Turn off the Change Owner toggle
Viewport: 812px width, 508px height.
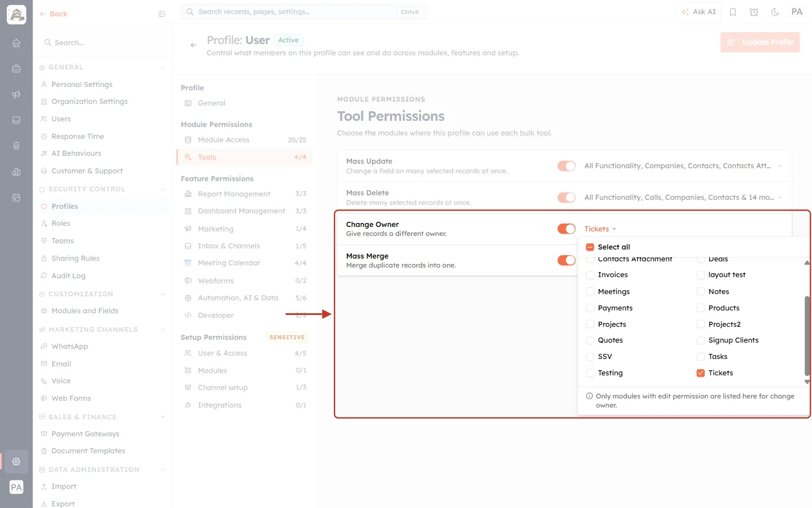[567, 229]
